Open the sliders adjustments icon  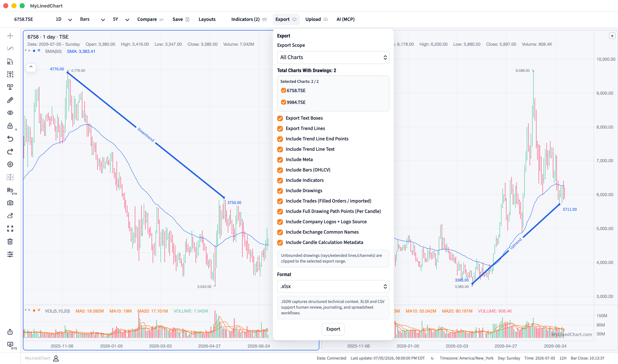pos(10,254)
